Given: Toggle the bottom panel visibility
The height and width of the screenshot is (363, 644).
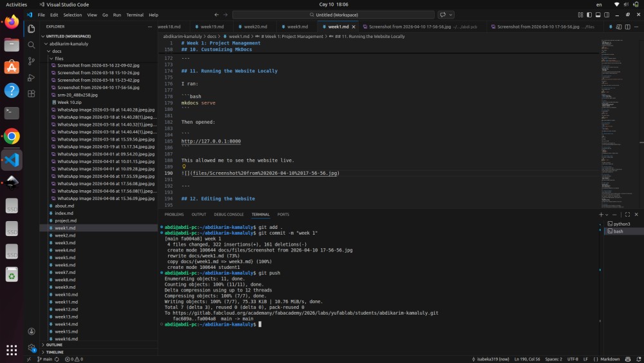Looking at the screenshot, I should click(x=598, y=15).
